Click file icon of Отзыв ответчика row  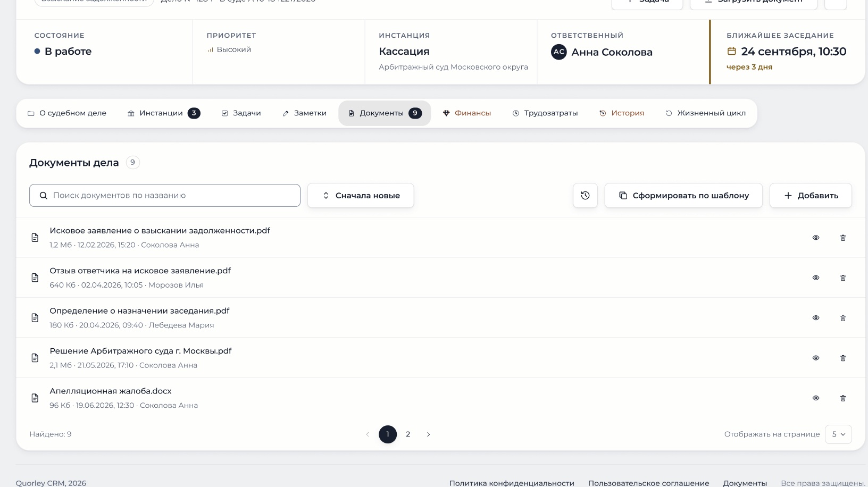click(35, 278)
